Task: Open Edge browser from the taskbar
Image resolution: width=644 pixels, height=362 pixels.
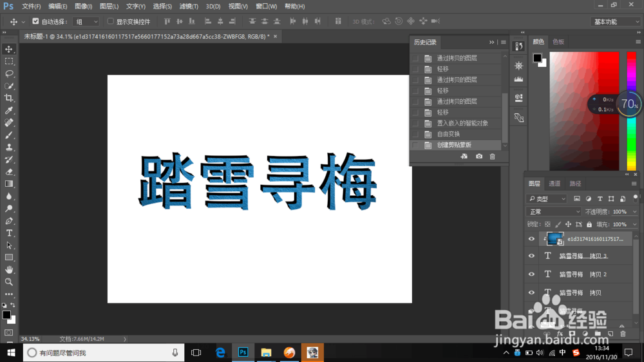Action: pos(220,352)
